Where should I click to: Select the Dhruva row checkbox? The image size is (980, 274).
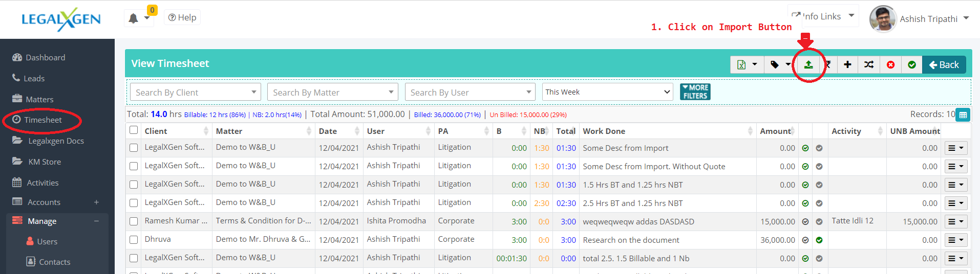click(x=134, y=240)
